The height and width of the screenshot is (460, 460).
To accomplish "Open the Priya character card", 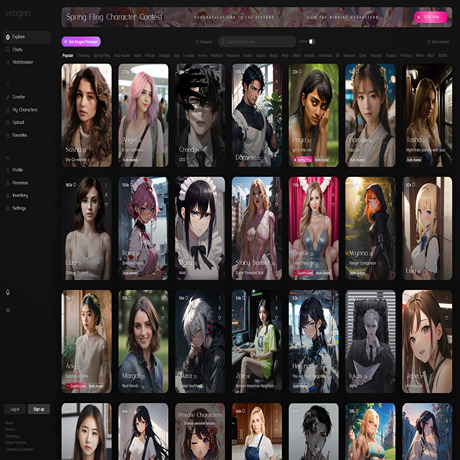I will pos(314,115).
